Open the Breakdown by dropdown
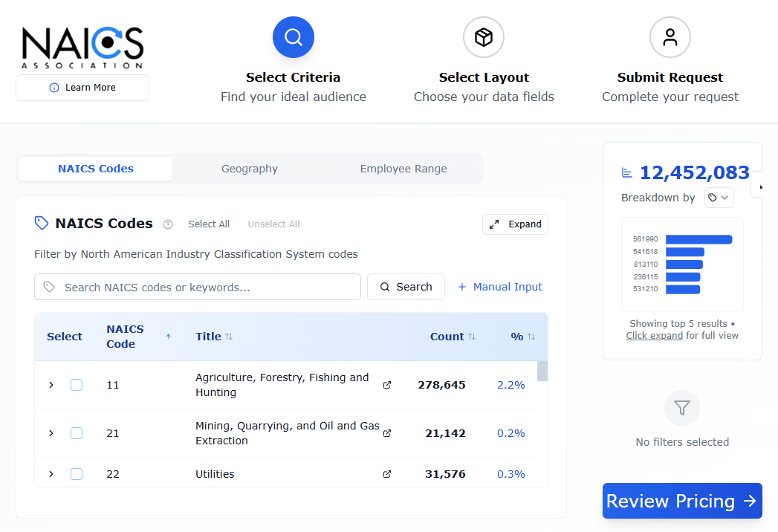778x532 pixels. [x=719, y=197]
